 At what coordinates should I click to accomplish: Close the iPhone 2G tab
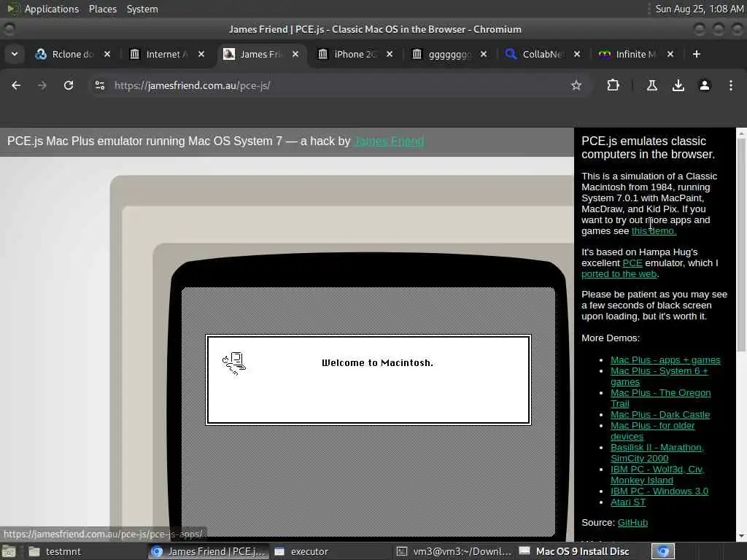tap(390, 54)
